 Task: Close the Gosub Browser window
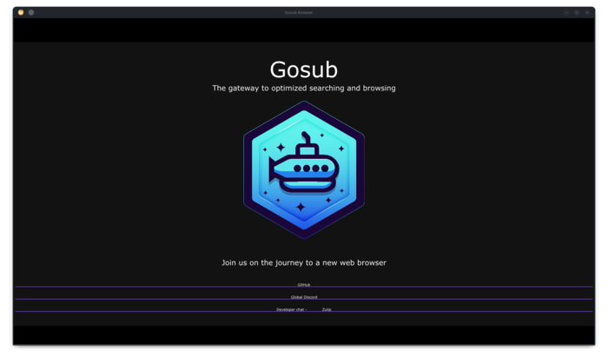pyautogui.click(x=587, y=12)
